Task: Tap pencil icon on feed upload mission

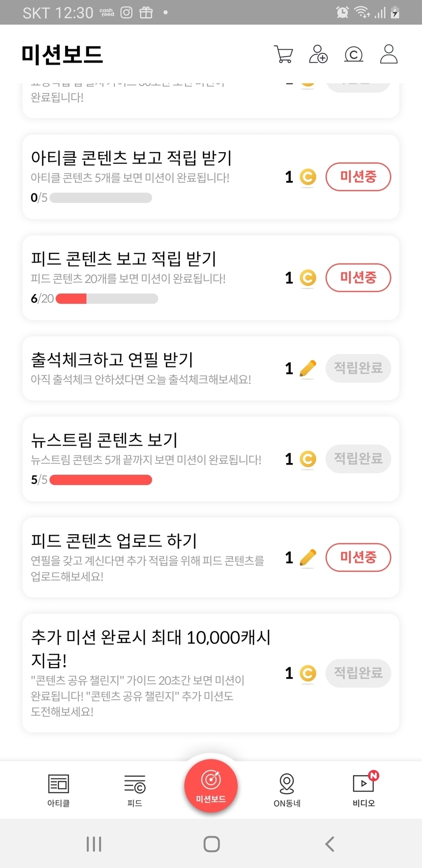Action: [308, 558]
